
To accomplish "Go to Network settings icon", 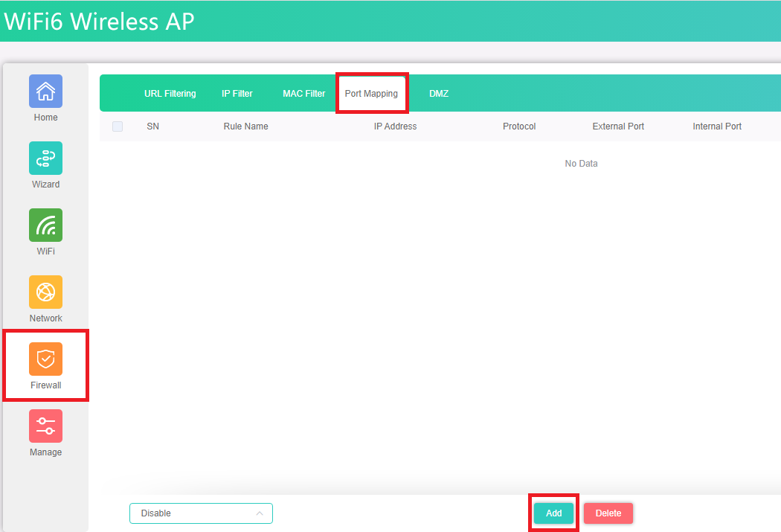I will point(45,292).
